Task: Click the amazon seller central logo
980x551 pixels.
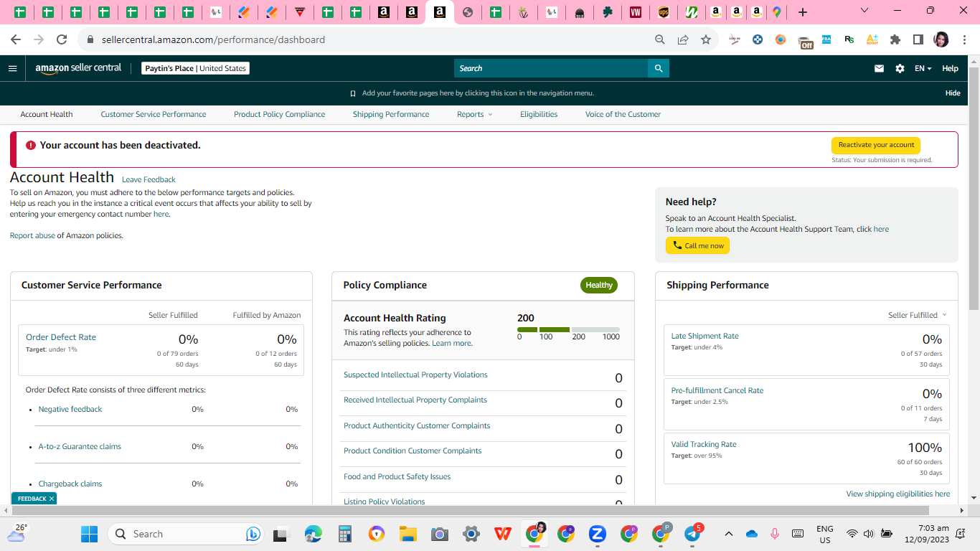Action: (79, 68)
